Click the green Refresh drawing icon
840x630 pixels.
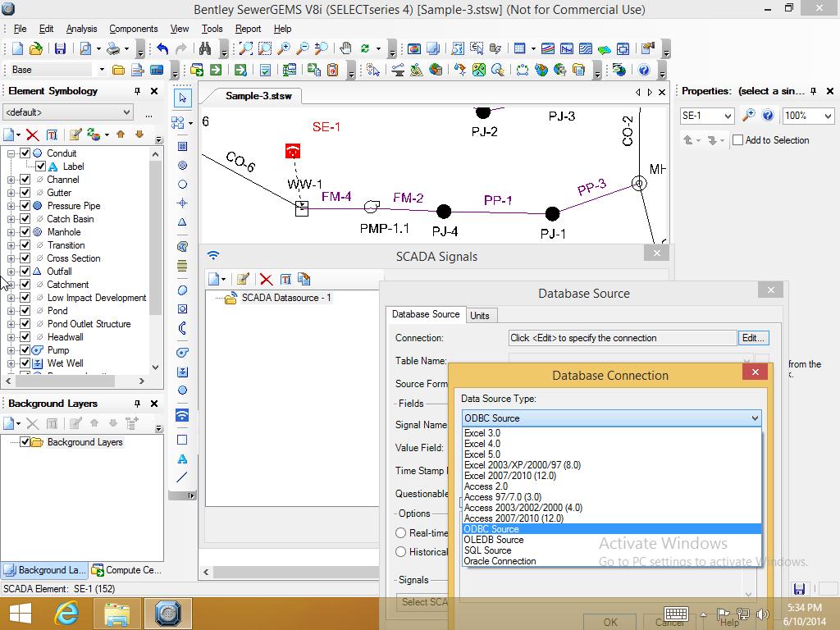click(365, 48)
